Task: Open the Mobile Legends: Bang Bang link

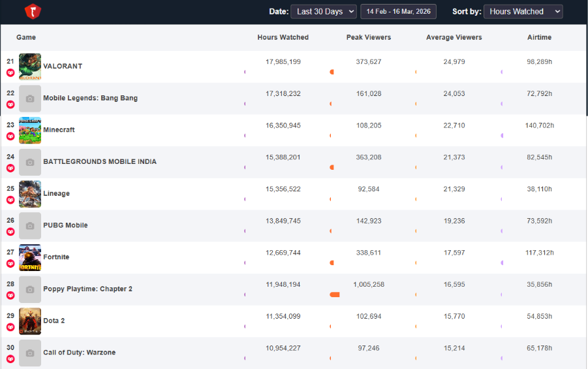Action: click(90, 99)
